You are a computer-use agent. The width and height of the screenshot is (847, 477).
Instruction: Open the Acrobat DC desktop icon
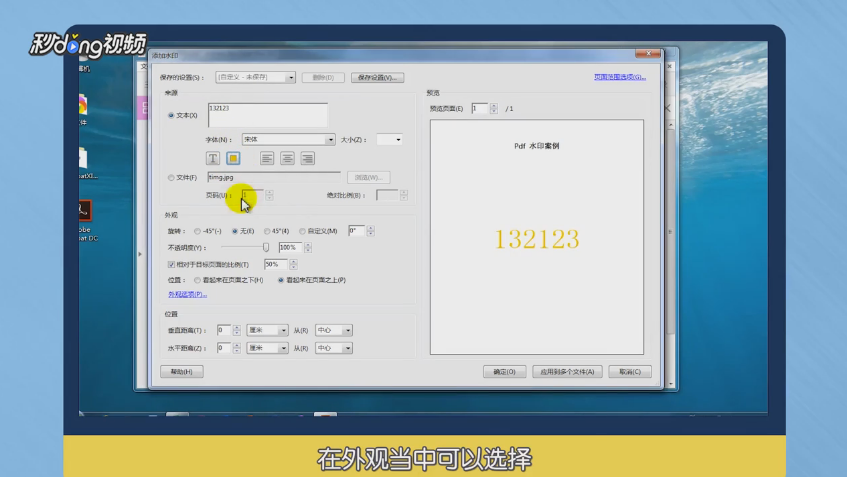tap(85, 220)
